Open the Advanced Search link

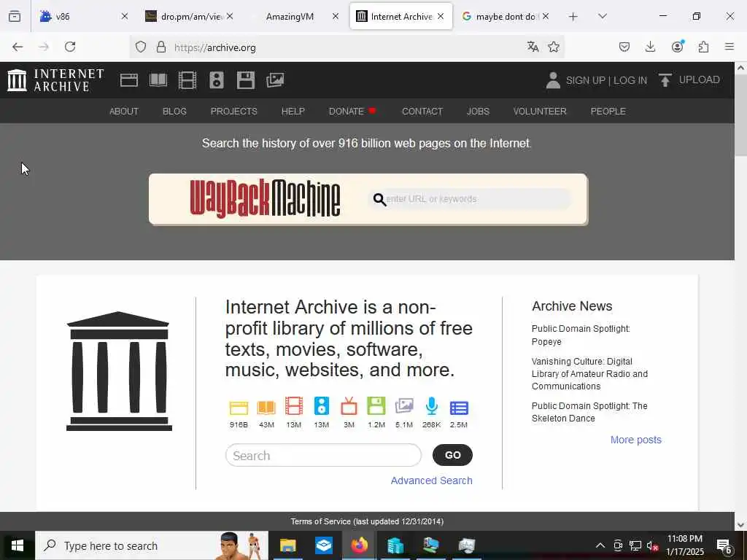[432, 481]
